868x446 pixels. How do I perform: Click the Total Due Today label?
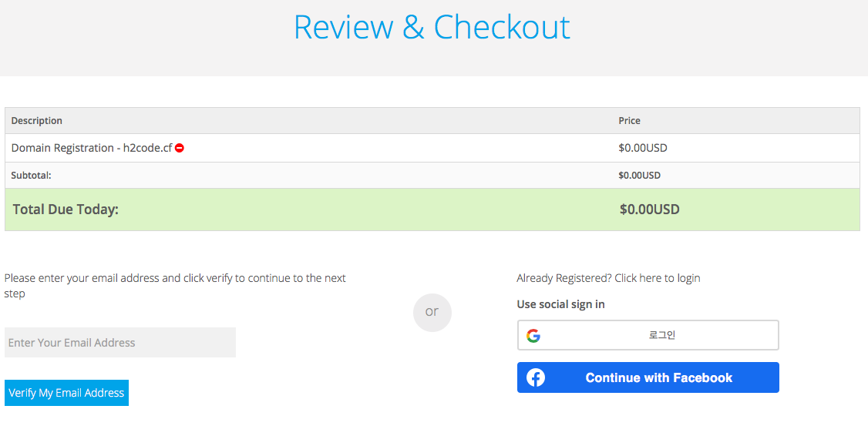coord(66,210)
